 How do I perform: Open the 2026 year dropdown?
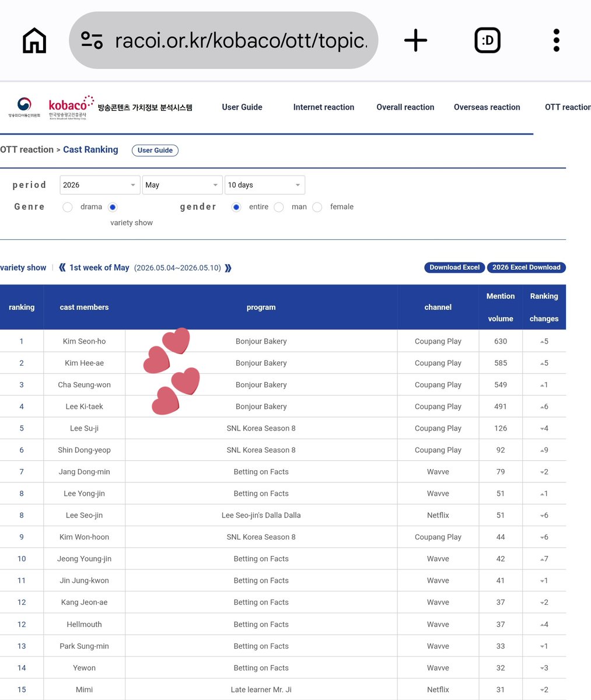pos(100,185)
